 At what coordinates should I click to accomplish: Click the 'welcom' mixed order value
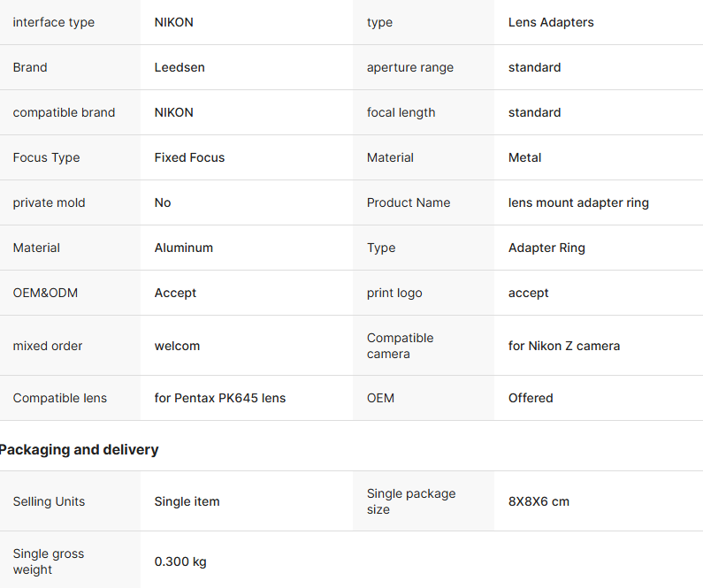pos(177,346)
